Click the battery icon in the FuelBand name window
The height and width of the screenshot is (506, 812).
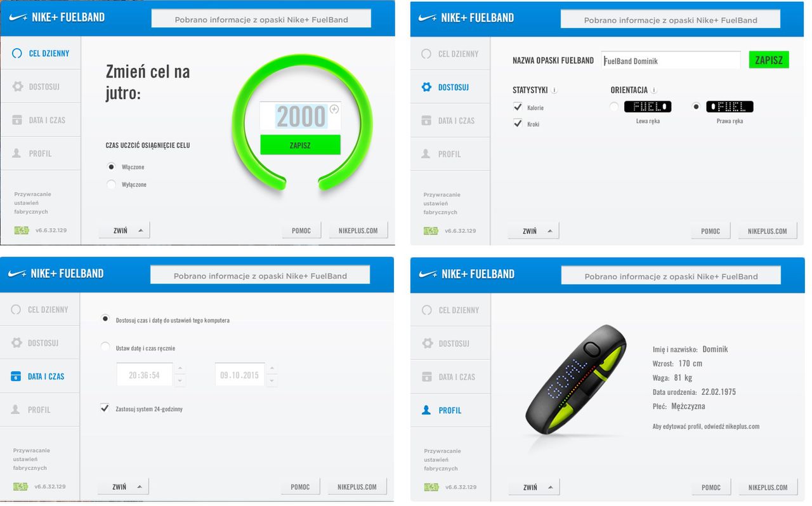pyautogui.click(x=431, y=231)
